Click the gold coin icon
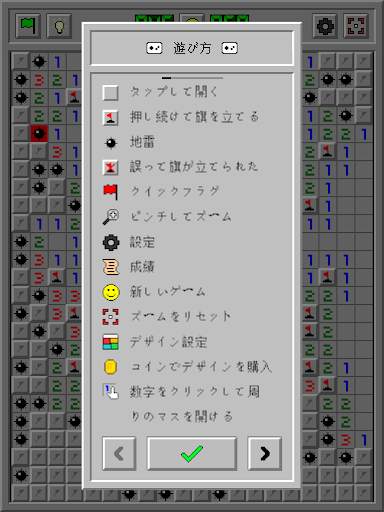The image size is (384, 512). 110,367
